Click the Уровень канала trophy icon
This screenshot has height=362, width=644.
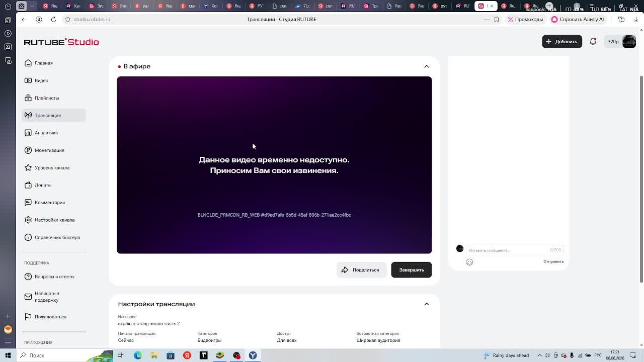[28, 167]
